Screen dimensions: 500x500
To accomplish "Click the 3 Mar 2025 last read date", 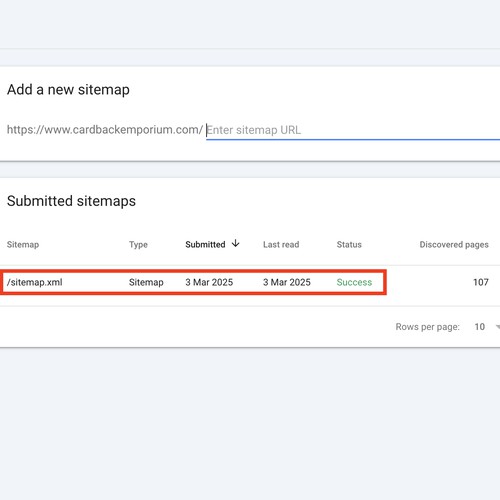I will coord(287,282).
